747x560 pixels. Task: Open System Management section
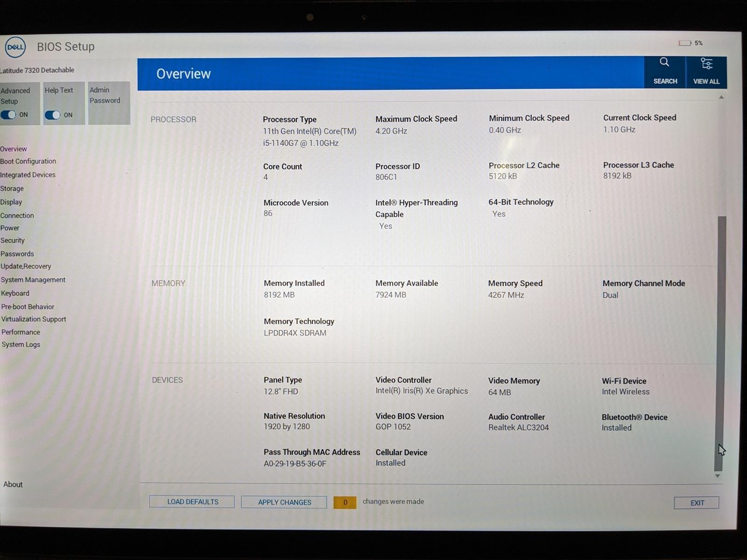click(33, 280)
